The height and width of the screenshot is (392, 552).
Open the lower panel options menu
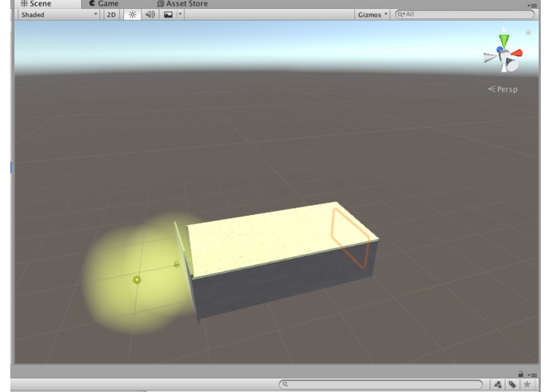(534, 375)
